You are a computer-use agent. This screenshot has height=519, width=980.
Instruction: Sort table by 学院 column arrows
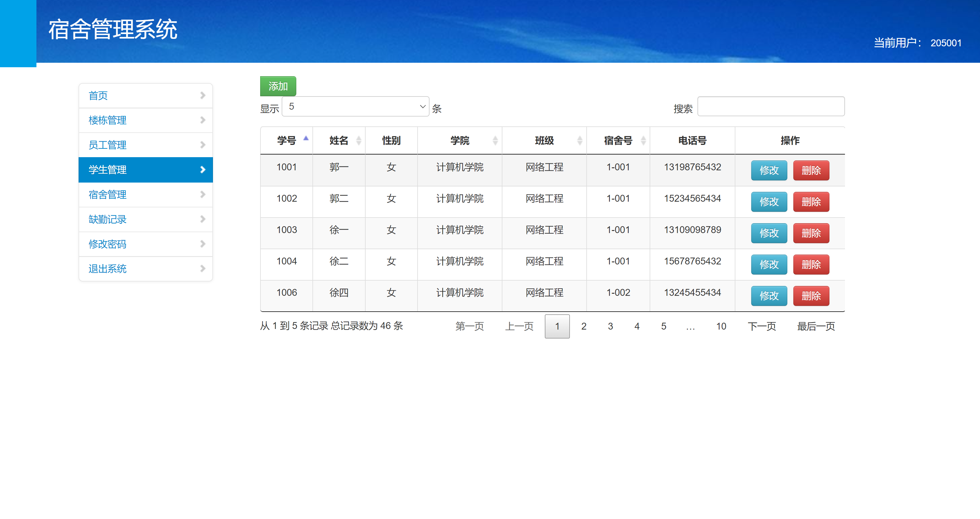(495, 140)
